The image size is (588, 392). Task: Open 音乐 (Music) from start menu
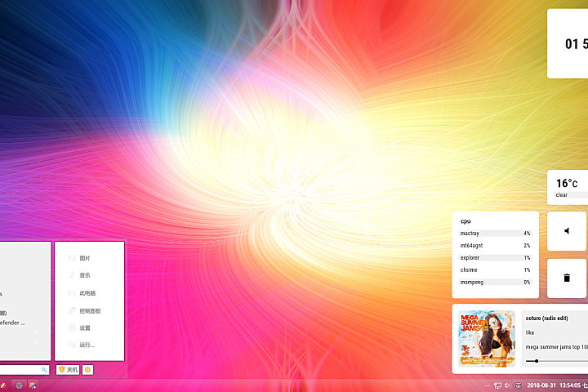(85, 275)
